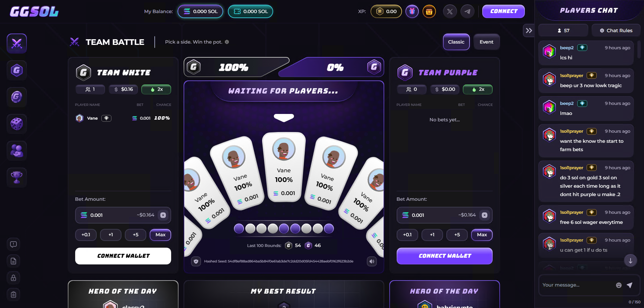The width and height of the screenshot is (644, 308).
Task: Open the emoji picker in chat input
Action: coord(619,285)
